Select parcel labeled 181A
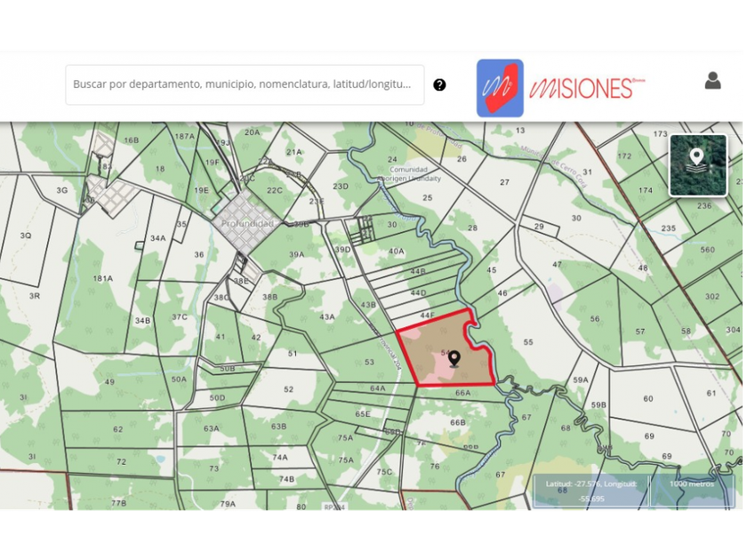 [103, 278]
